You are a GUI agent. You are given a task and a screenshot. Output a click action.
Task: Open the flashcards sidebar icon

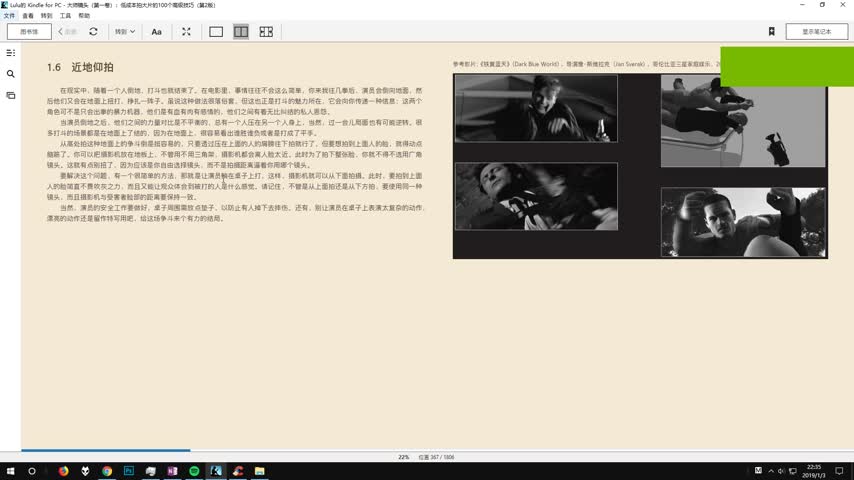[x=10, y=95]
